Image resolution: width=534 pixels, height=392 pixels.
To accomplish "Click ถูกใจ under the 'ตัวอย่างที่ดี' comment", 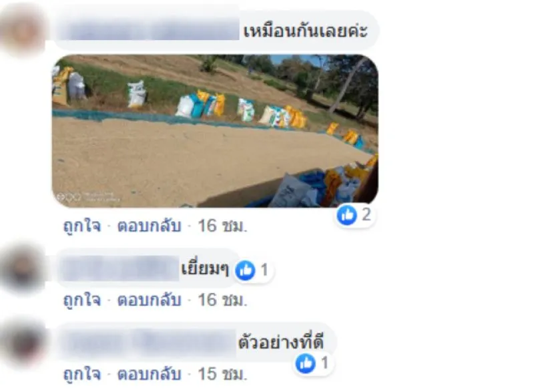I will (x=82, y=374).
